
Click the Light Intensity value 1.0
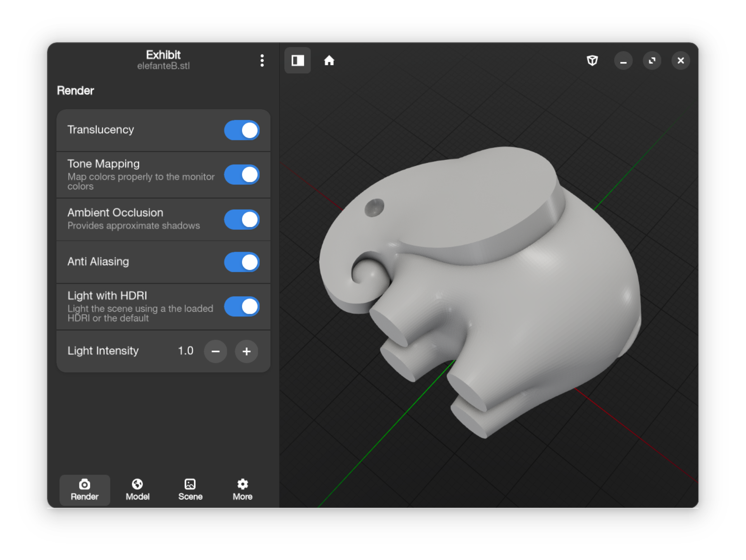click(185, 351)
